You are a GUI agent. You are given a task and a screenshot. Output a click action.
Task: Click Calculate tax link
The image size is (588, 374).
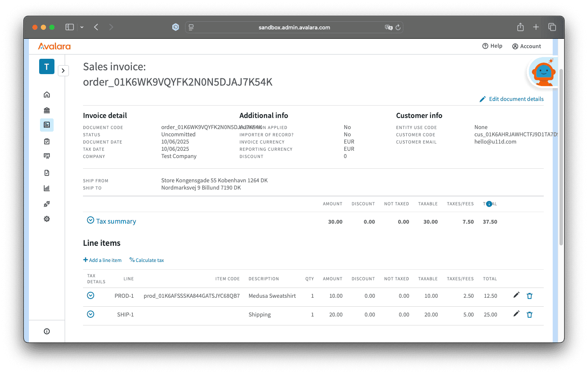click(x=147, y=260)
